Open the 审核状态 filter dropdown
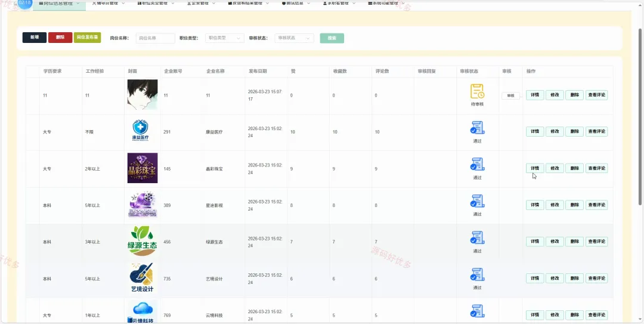Viewport: 644px width, 324px height. point(294,38)
